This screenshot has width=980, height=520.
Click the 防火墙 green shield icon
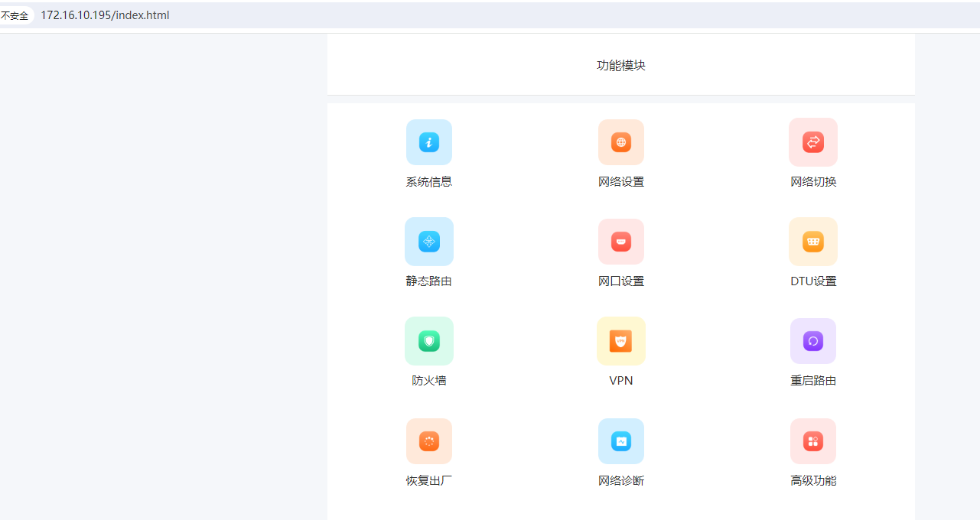(x=429, y=341)
